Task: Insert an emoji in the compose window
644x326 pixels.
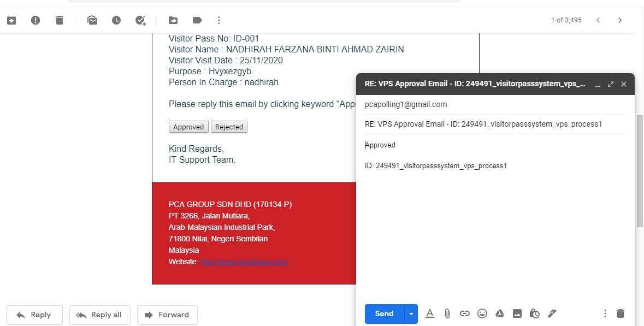Action: (482, 313)
